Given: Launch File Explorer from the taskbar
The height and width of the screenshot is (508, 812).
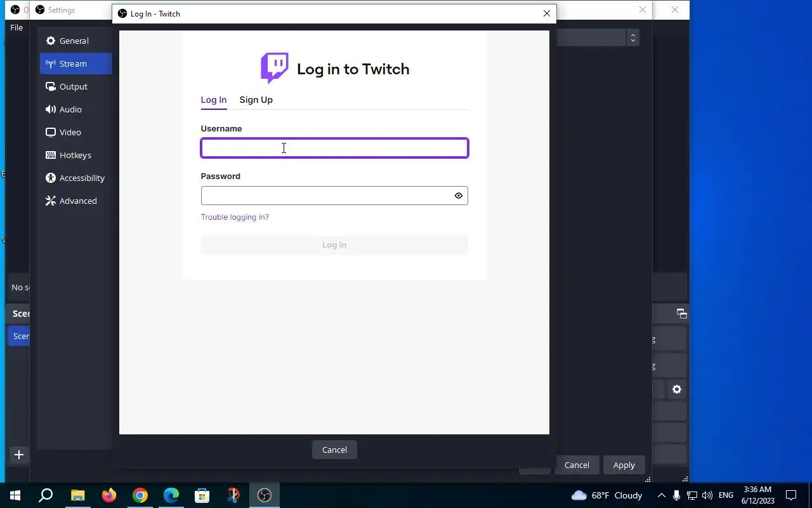Looking at the screenshot, I should [77, 495].
